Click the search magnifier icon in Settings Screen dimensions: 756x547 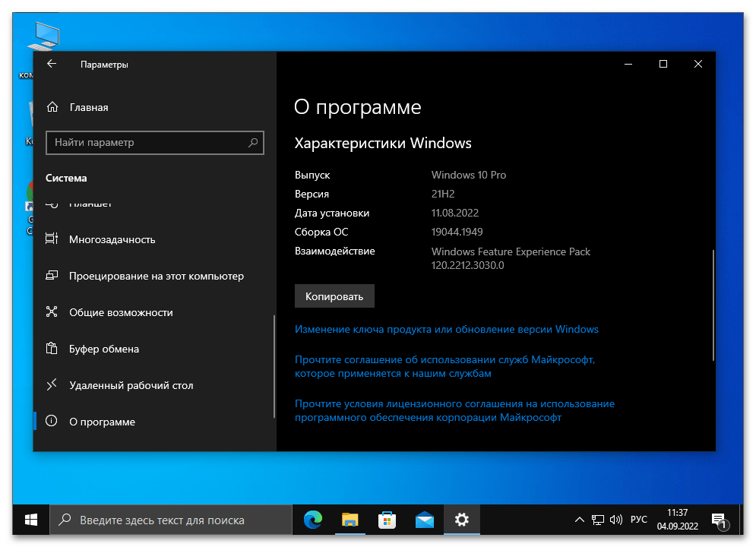point(253,142)
